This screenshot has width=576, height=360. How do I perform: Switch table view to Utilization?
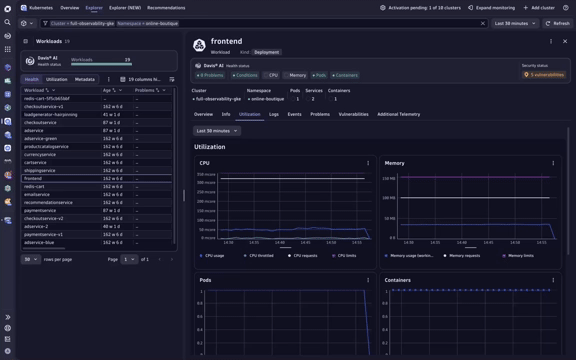click(57, 79)
